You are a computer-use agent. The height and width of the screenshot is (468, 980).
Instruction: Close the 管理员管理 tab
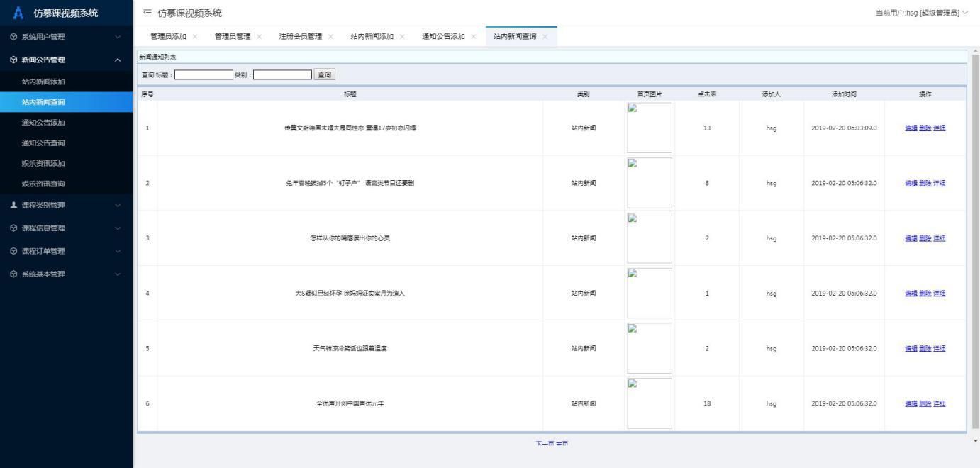click(x=259, y=37)
